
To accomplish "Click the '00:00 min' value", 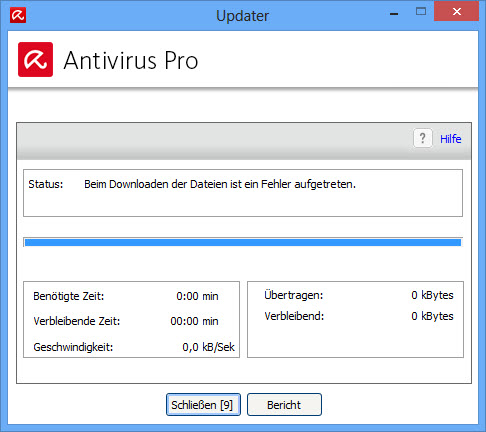I will click(x=194, y=321).
